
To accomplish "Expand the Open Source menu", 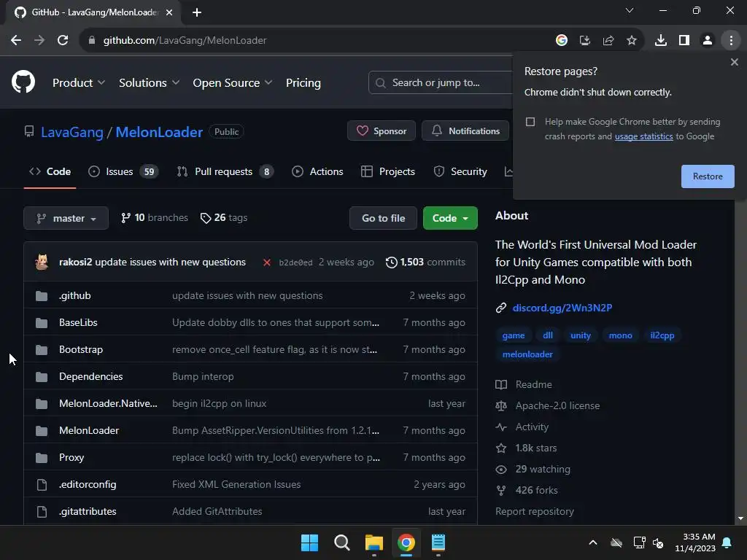I will [233, 83].
